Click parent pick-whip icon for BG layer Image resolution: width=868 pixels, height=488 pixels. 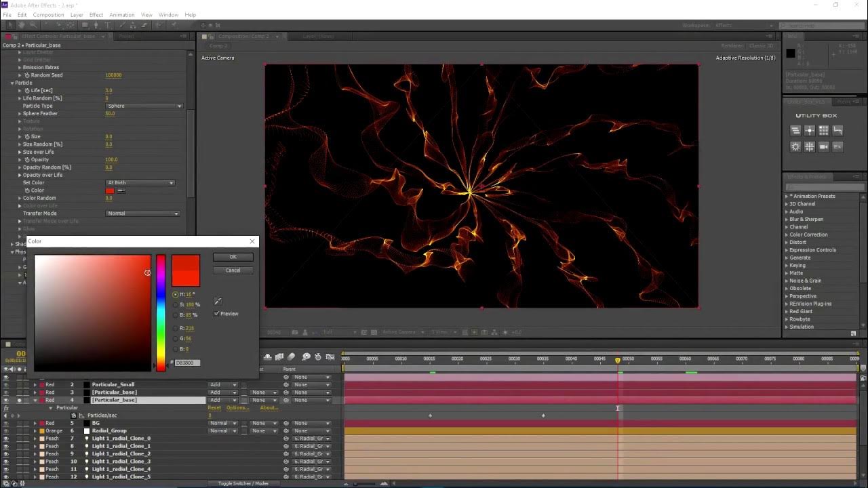pos(285,423)
